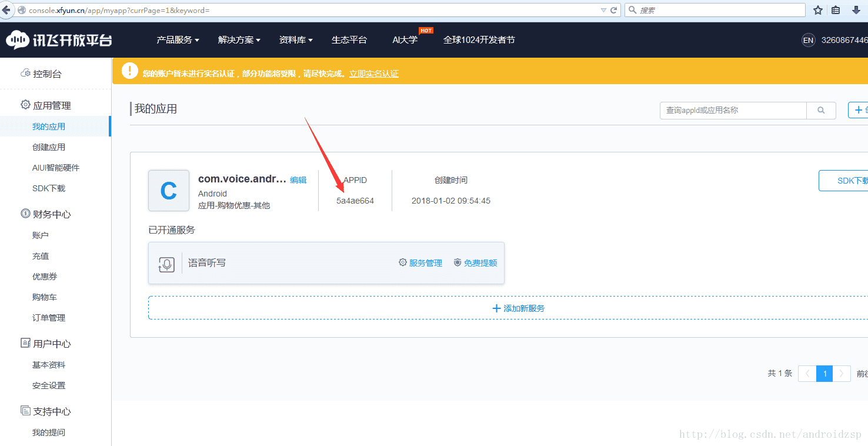Open browser downloads arrow icon
This screenshot has height=446, width=868.
pos(856,10)
